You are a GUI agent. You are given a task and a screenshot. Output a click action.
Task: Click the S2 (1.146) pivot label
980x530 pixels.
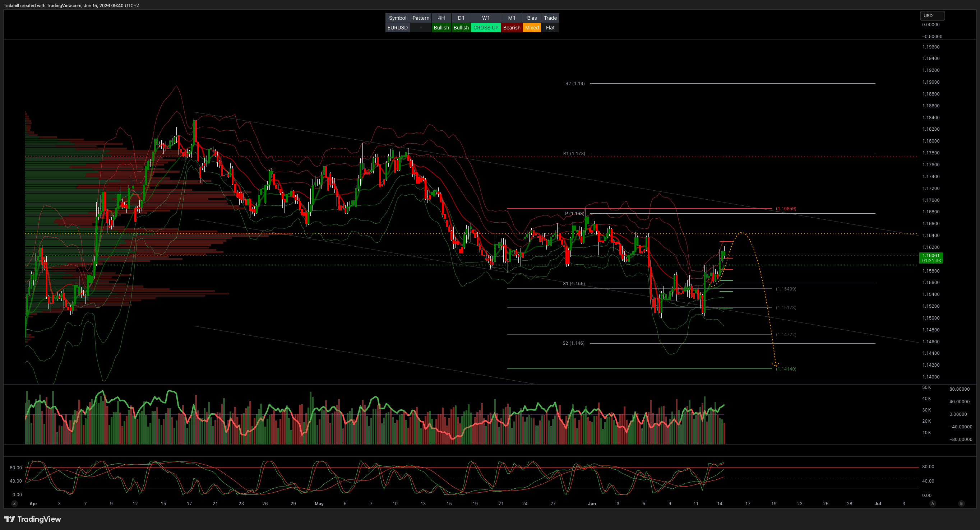click(x=573, y=343)
